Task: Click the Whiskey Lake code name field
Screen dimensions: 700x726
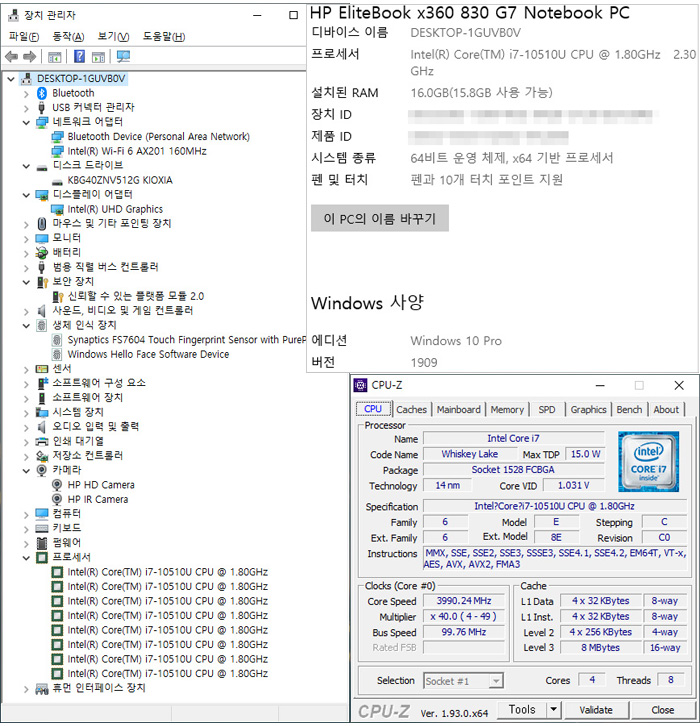Action: pyautogui.click(x=469, y=454)
